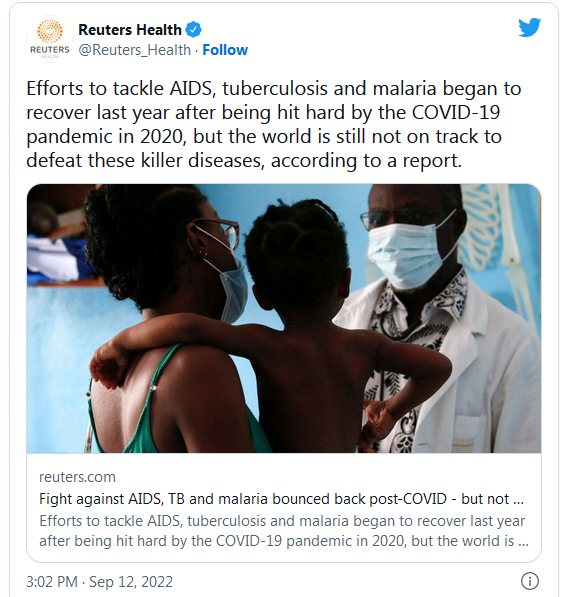
Task: Open the article preview photo
Action: 284,318
